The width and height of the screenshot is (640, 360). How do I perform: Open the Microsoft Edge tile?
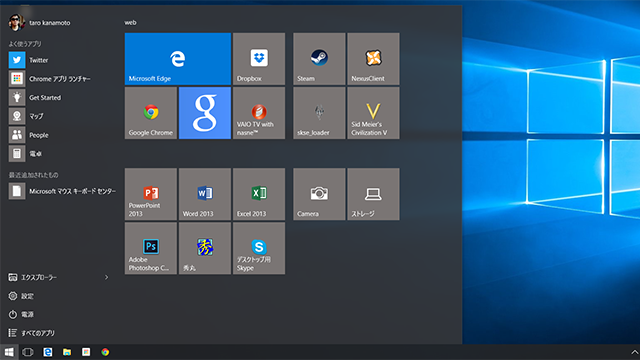[x=178, y=59]
